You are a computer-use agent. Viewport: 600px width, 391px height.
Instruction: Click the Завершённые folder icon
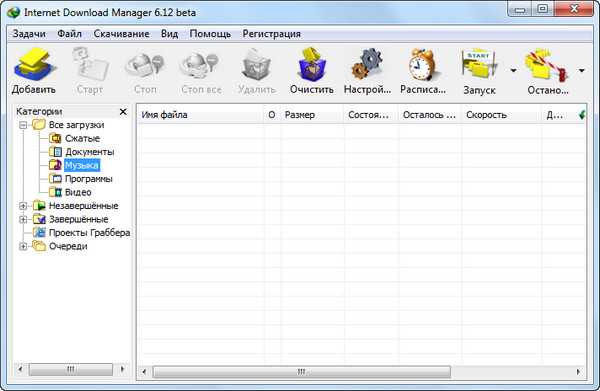pyautogui.click(x=39, y=219)
